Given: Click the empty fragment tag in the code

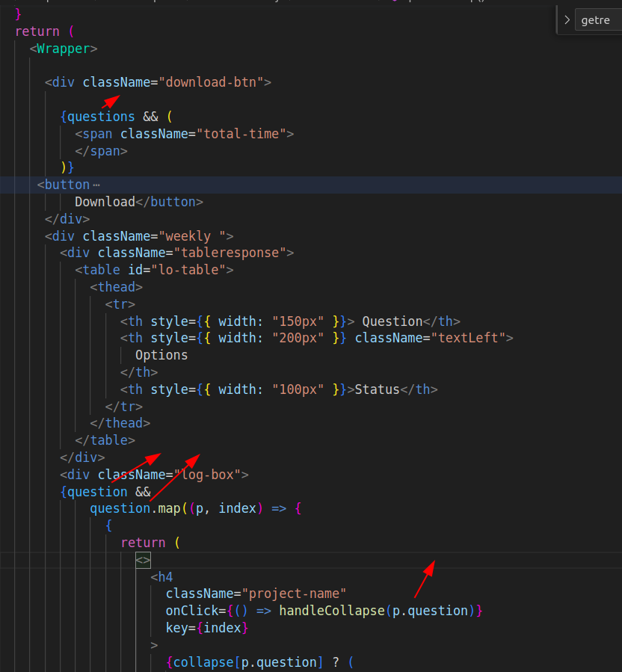Looking at the screenshot, I should [x=143, y=560].
